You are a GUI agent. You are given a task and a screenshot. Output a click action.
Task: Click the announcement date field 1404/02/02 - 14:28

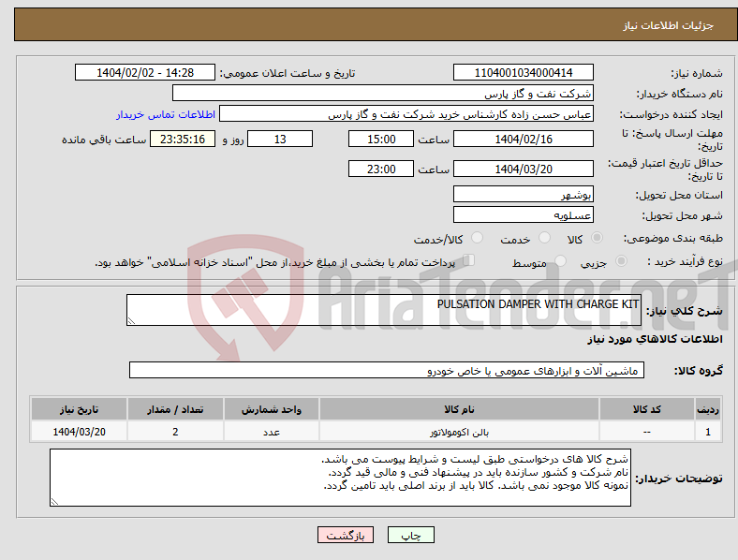point(145,72)
